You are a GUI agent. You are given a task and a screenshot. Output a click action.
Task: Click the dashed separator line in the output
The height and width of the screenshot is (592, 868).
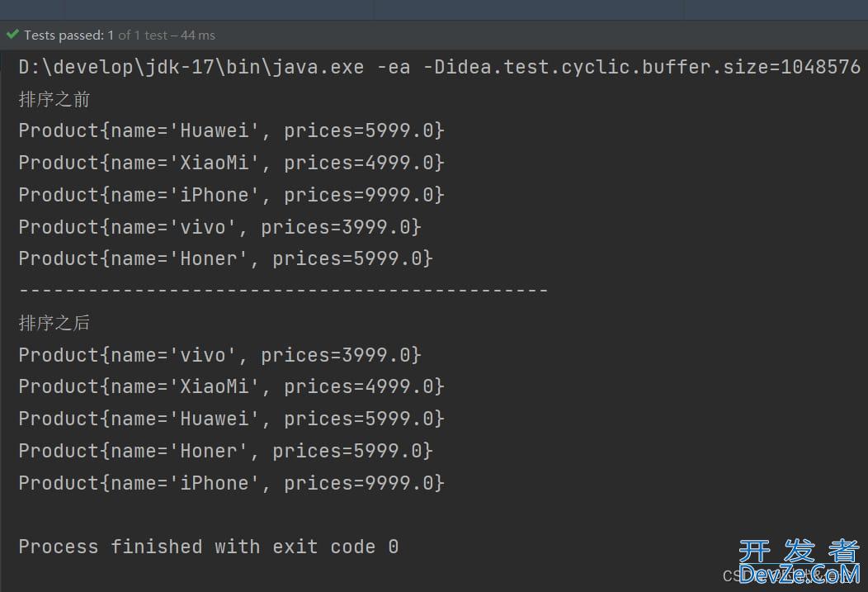tap(284, 290)
